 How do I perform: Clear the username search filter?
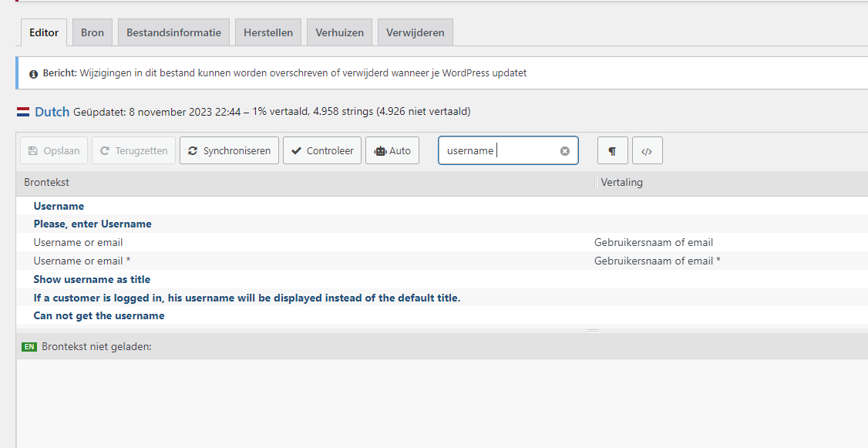coord(564,150)
